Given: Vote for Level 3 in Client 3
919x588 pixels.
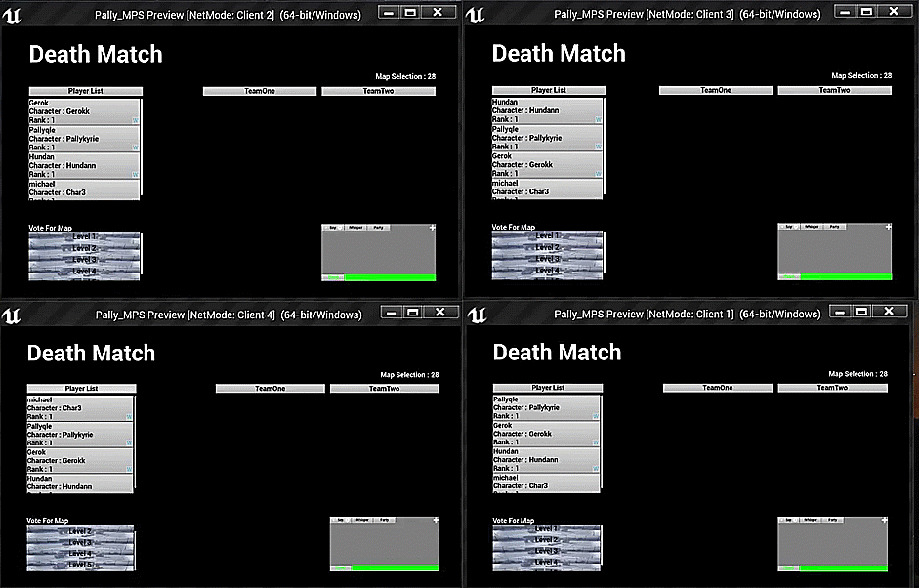Looking at the screenshot, I should 547,259.
